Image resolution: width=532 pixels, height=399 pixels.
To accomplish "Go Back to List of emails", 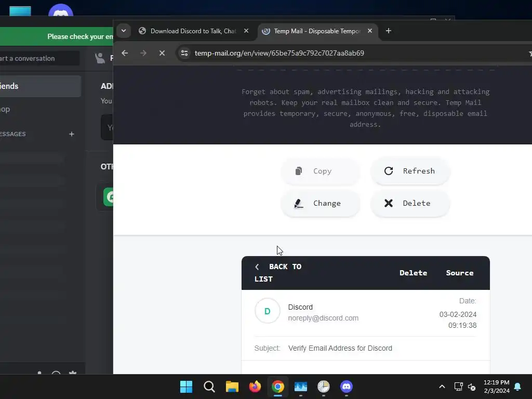I will [x=278, y=273].
